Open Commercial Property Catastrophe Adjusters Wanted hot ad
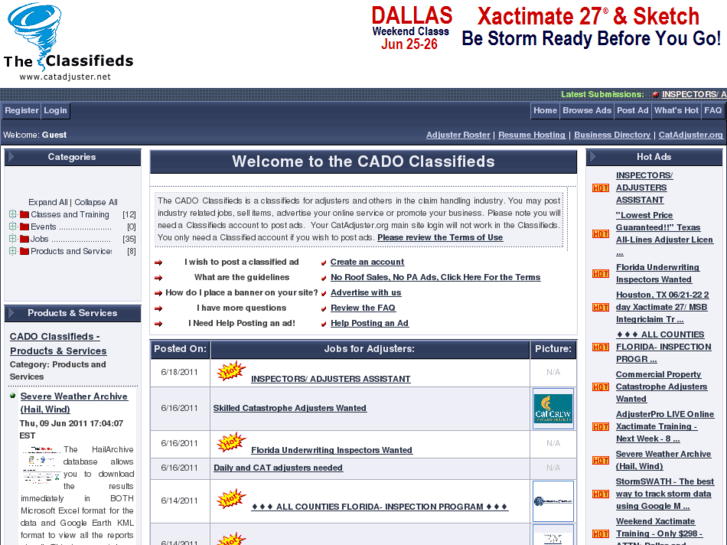The height and width of the screenshot is (545, 727). tap(662, 387)
